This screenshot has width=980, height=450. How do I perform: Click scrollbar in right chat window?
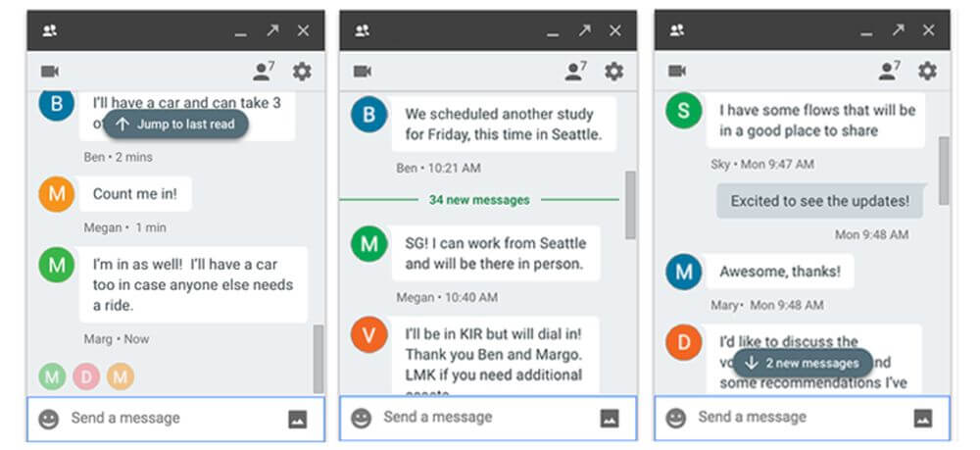pyautogui.click(x=943, y=172)
